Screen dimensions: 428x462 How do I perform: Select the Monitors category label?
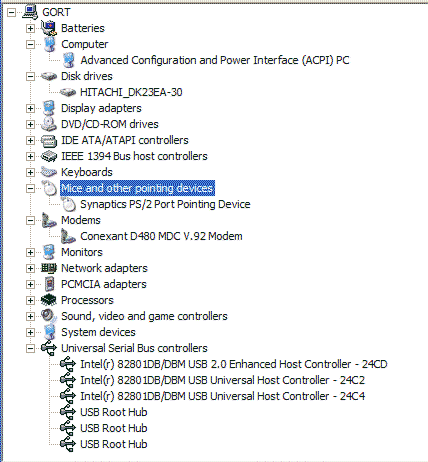pyautogui.click(x=82, y=252)
